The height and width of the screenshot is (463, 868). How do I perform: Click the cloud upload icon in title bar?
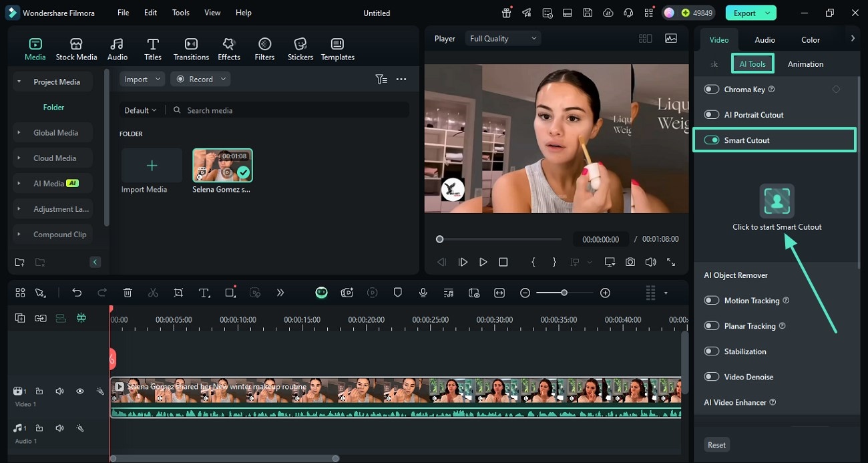tap(608, 13)
